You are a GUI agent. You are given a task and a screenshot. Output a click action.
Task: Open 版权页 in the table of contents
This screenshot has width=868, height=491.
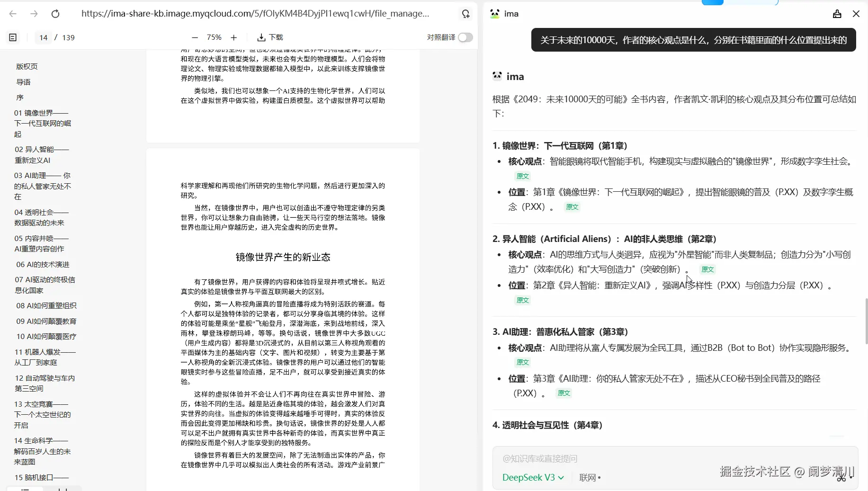(27, 66)
